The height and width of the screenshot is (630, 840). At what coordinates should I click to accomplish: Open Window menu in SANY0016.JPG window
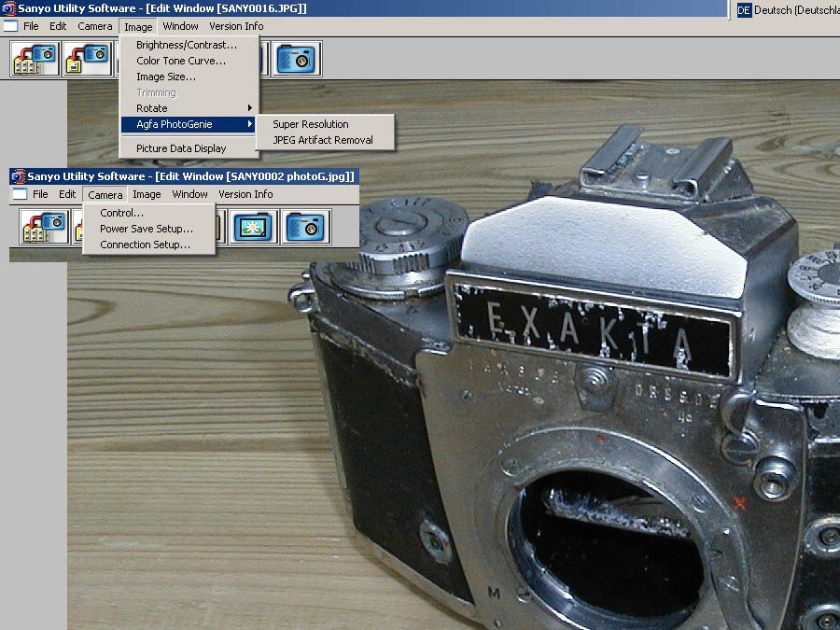(x=180, y=26)
